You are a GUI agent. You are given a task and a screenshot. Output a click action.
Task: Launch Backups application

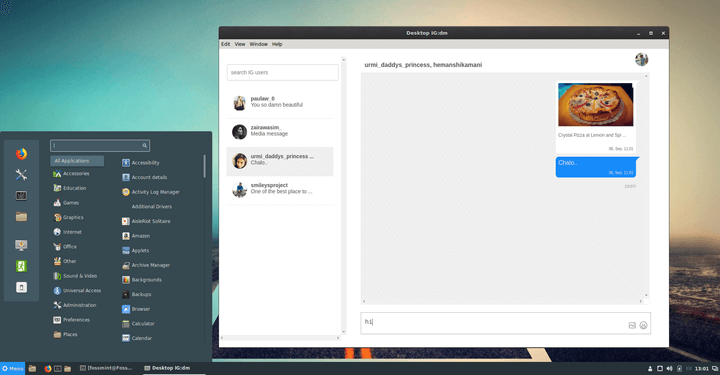pyautogui.click(x=136, y=294)
